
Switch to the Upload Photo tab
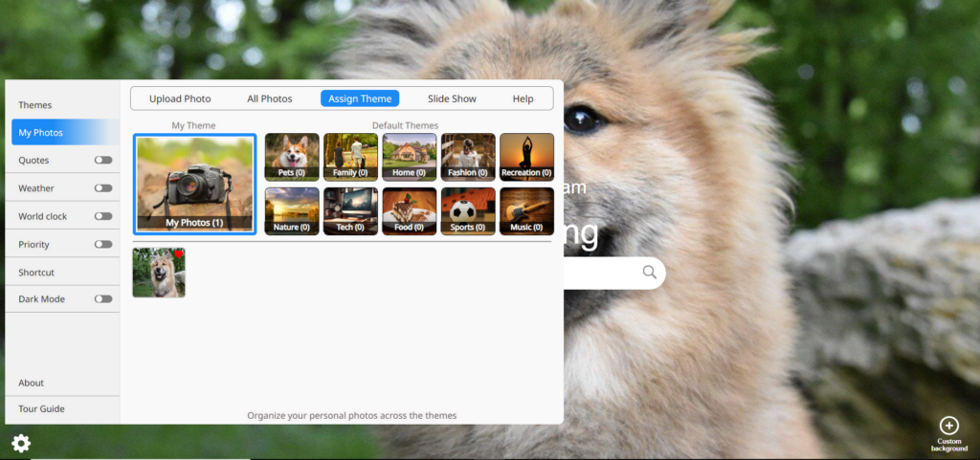(x=180, y=99)
